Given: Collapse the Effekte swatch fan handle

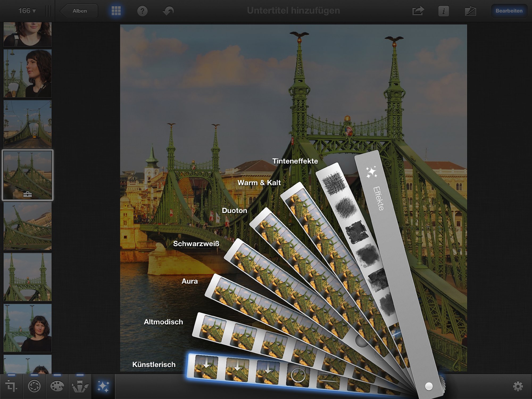Looking at the screenshot, I should [429, 386].
